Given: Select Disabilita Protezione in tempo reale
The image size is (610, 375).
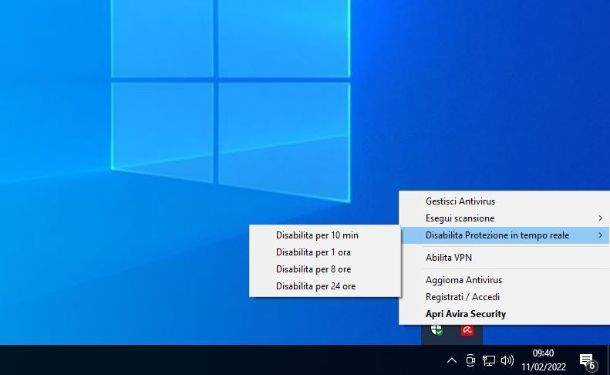Looking at the screenshot, I should 504,235.
